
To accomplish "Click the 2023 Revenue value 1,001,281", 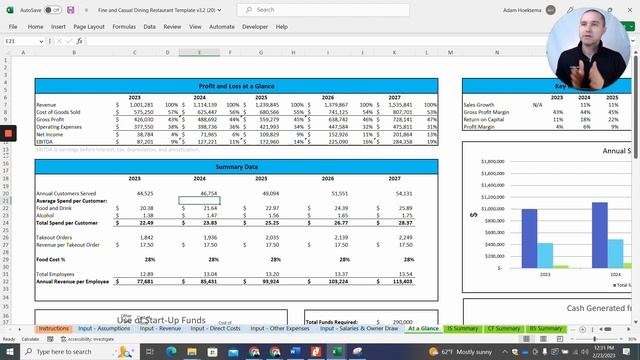I will pyautogui.click(x=141, y=105).
